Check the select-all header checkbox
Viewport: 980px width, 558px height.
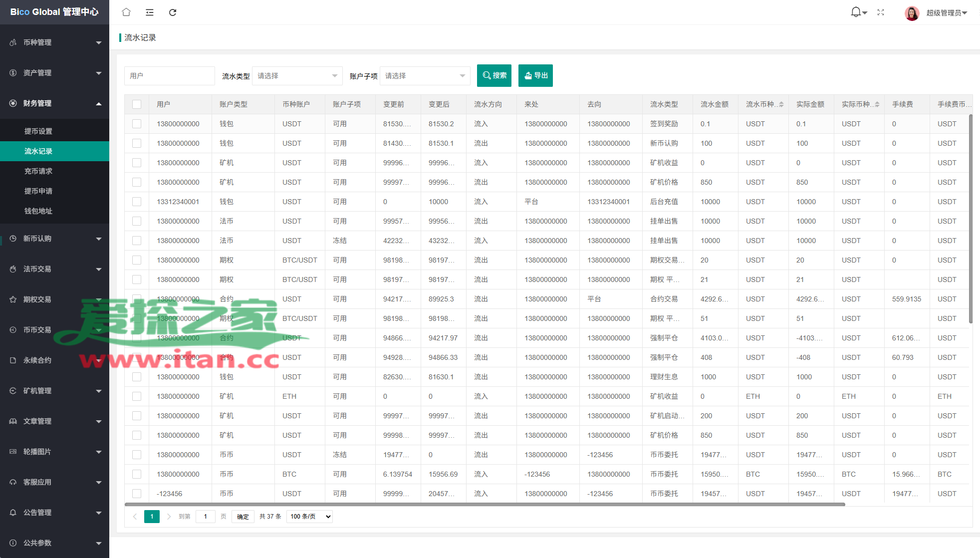pos(137,104)
